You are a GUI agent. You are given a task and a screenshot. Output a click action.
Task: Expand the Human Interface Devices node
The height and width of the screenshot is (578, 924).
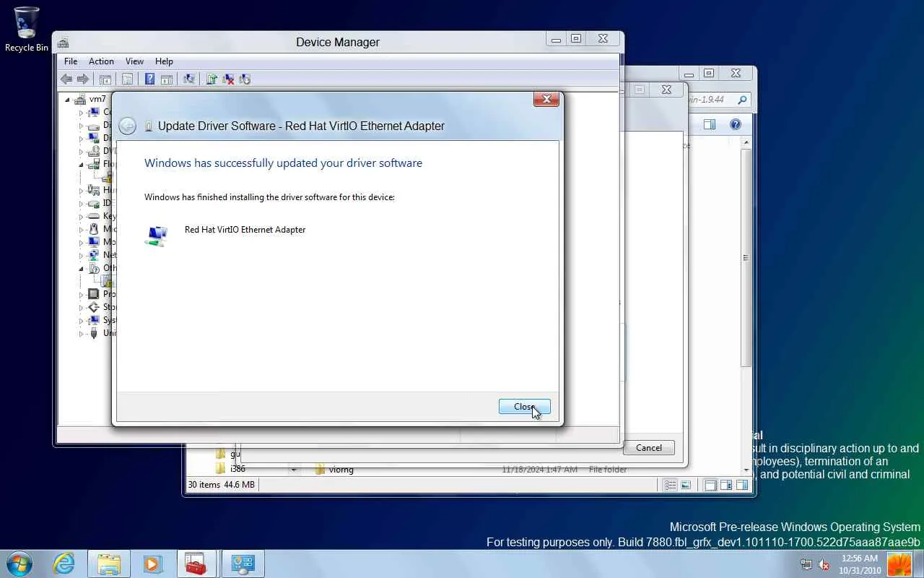[81, 190]
